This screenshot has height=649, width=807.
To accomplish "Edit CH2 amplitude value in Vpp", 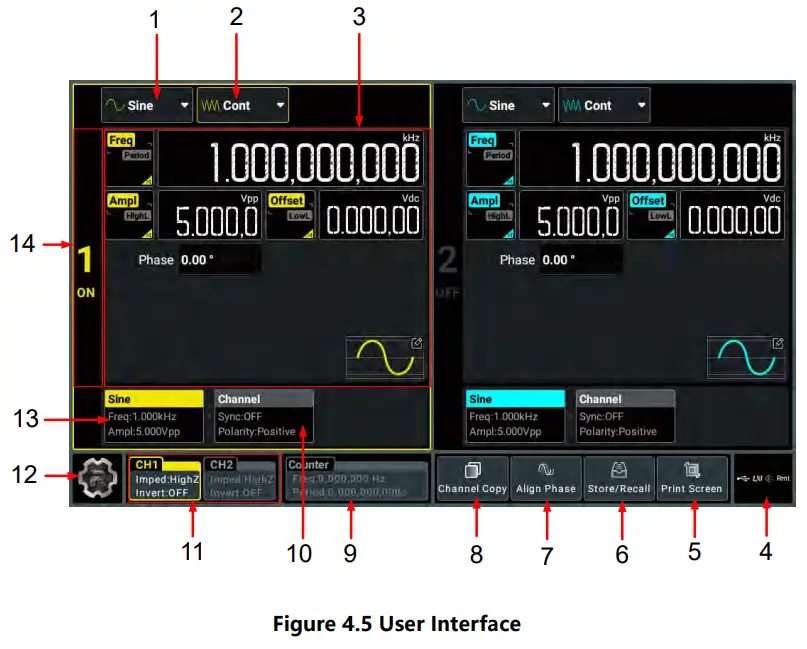I will 571,215.
